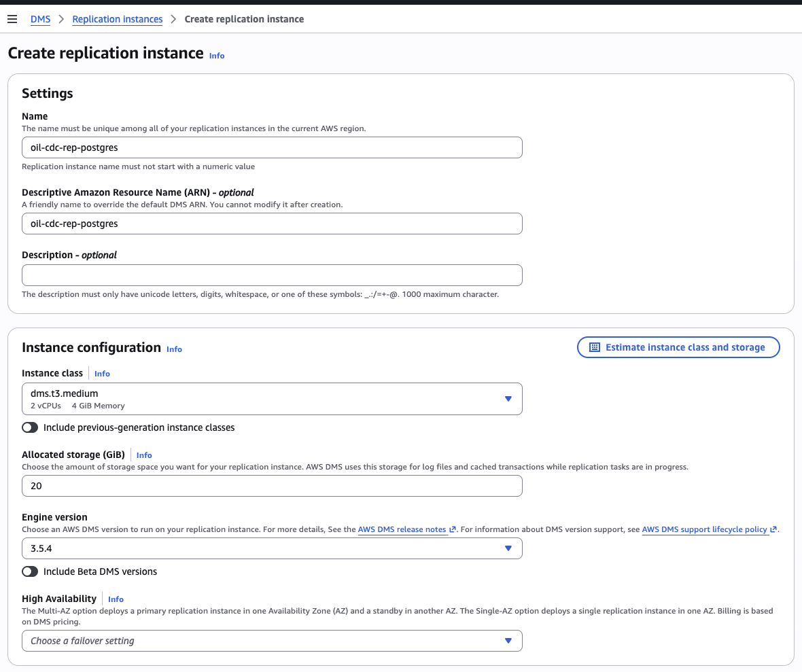The image size is (802, 672).
Task: Click the Description optional input field
Action: click(272, 275)
